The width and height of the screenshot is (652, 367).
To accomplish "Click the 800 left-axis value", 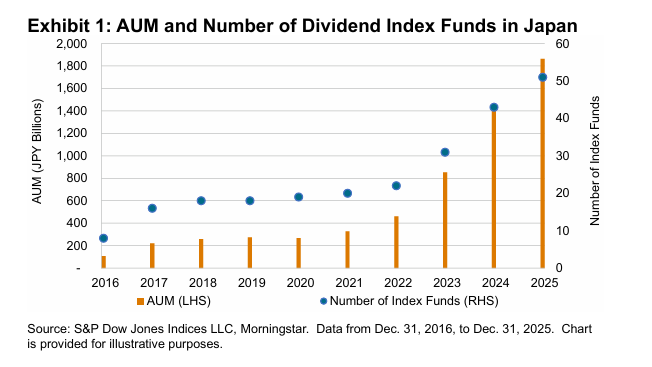I will click(x=77, y=178).
